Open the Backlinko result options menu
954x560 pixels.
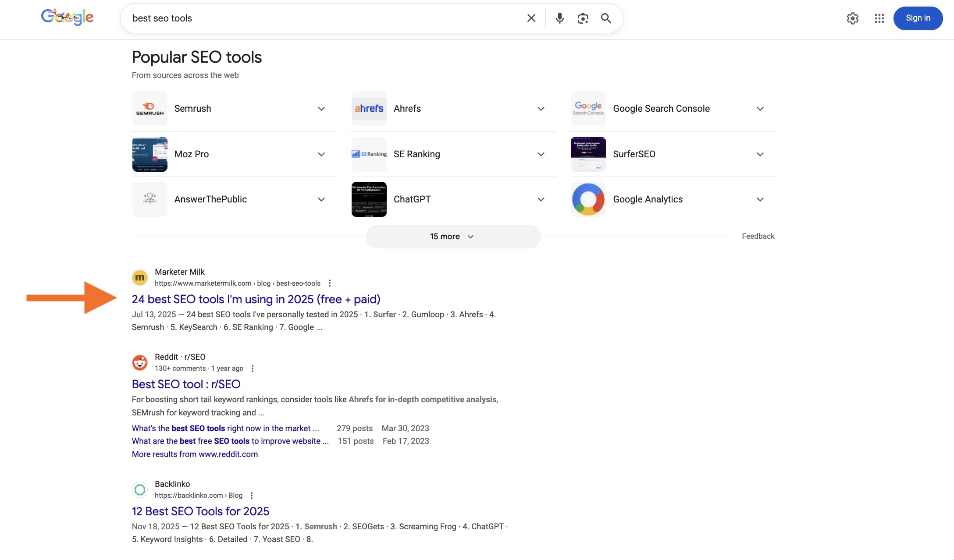tap(252, 495)
